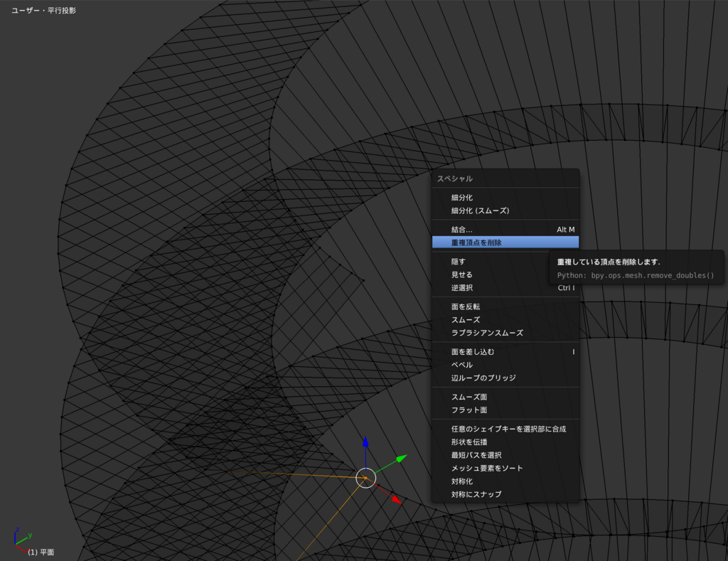Select 面を差し込む inset faces

click(x=505, y=351)
